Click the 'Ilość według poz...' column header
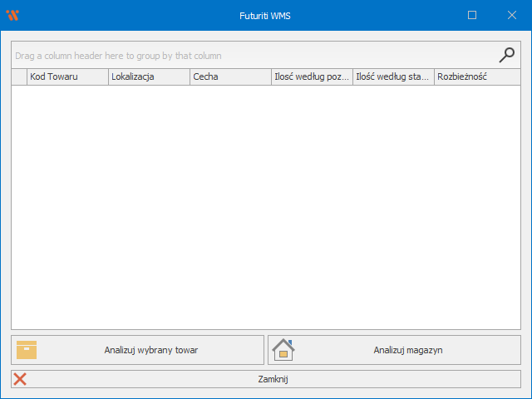This screenshot has width=532, height=399. (312, 76)
